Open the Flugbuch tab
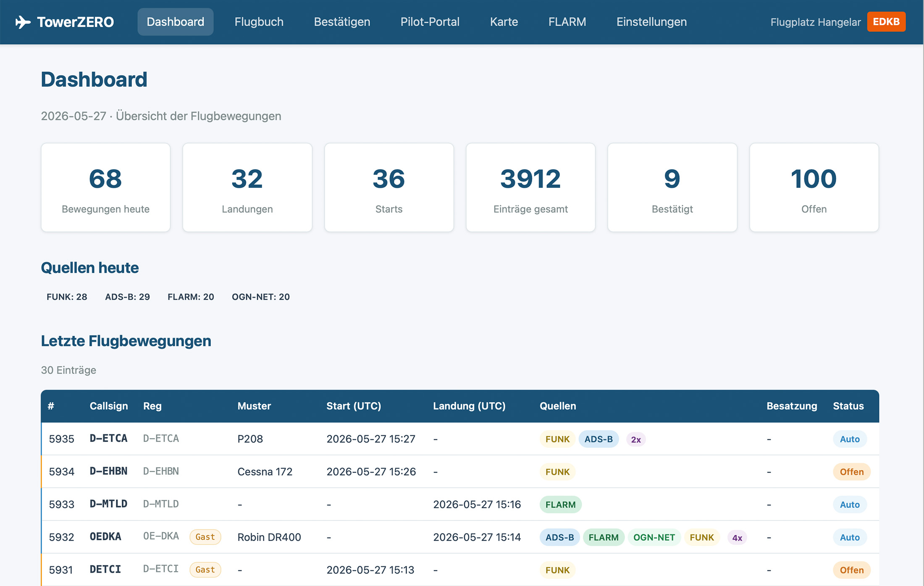 tap(259, 22)
